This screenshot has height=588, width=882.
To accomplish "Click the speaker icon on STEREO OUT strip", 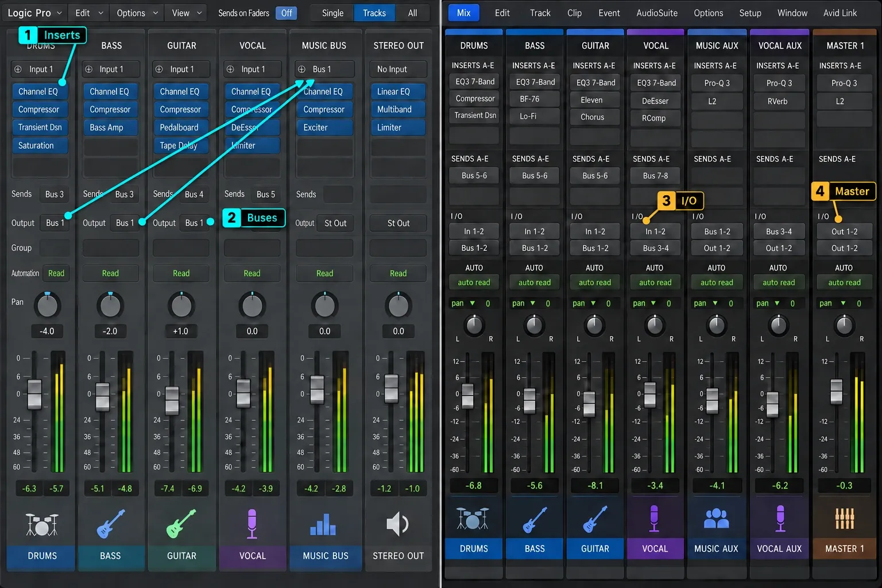I will [397, 524].
